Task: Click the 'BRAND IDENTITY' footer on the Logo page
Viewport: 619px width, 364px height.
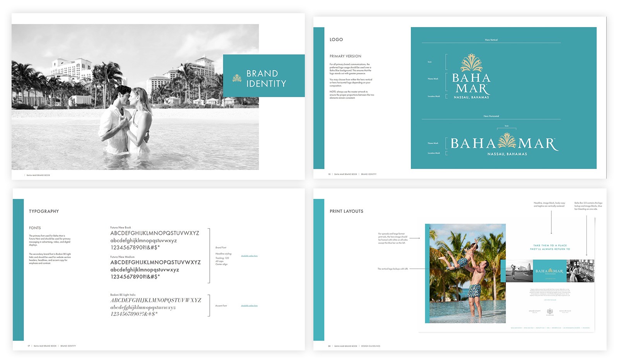Action: coord(369,174)
